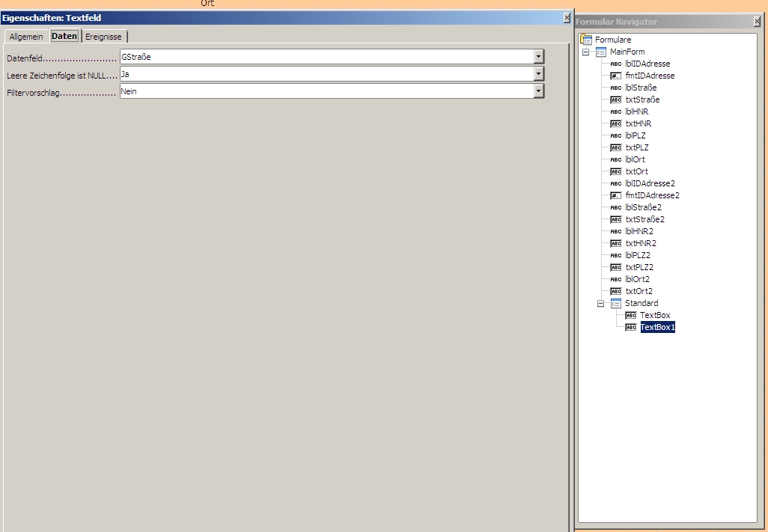
Task: Open the Datenfeld dropdown list
Action: (538, 57)
